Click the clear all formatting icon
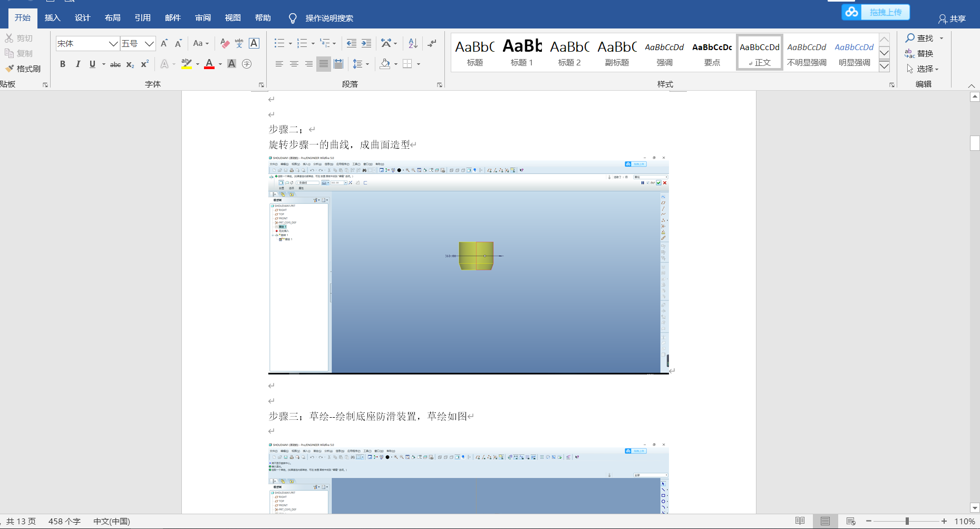980x529 pixels. tap(224, 43)
